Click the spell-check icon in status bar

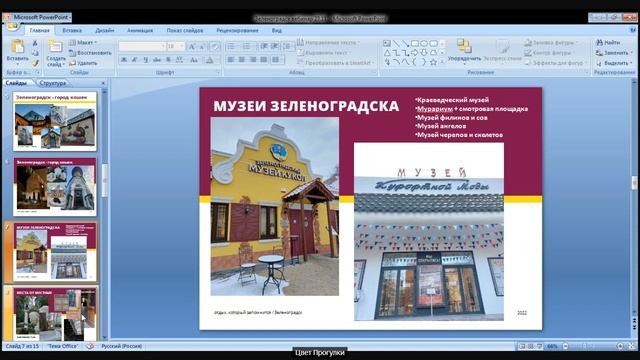90,346
